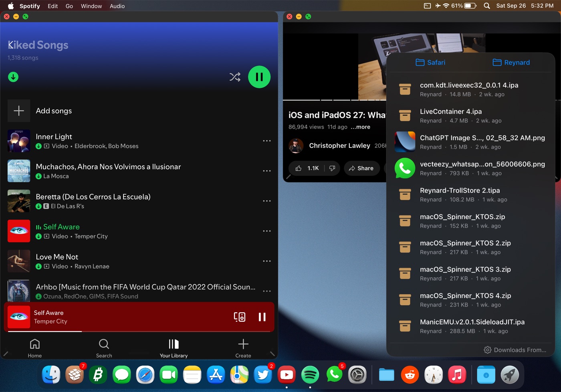Open Messages from the Dock
The width and height of the screenshot is (561, 392).
coord(122,375)
